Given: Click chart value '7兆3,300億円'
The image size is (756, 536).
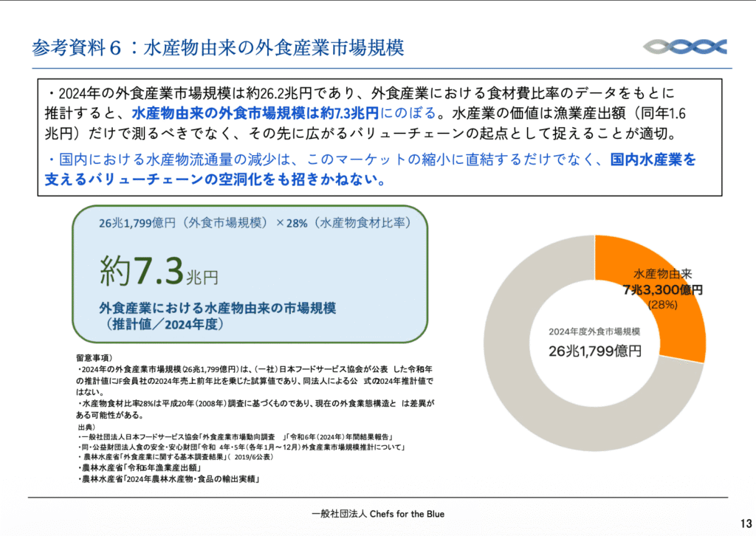Looking at the screenshot, I should point(662,289).
